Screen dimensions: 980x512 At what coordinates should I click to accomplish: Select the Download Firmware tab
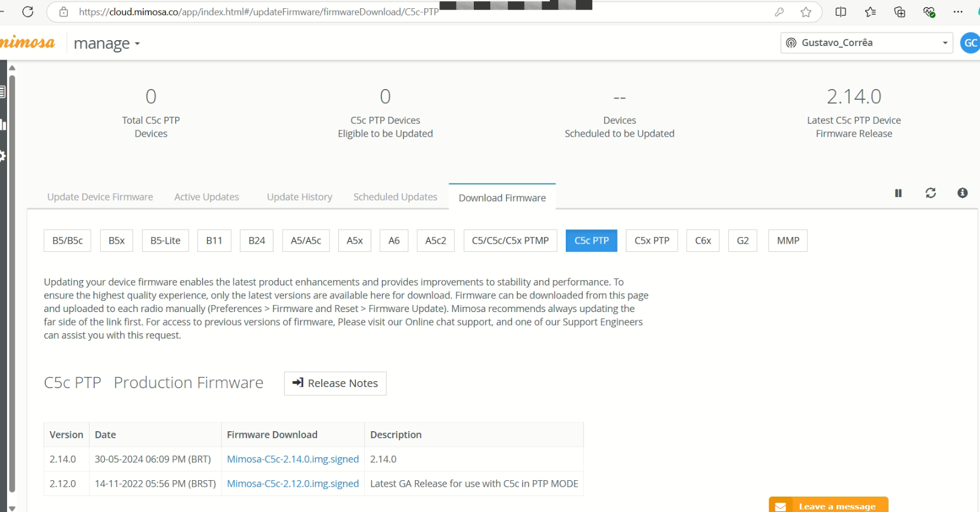tap(502, 198)
